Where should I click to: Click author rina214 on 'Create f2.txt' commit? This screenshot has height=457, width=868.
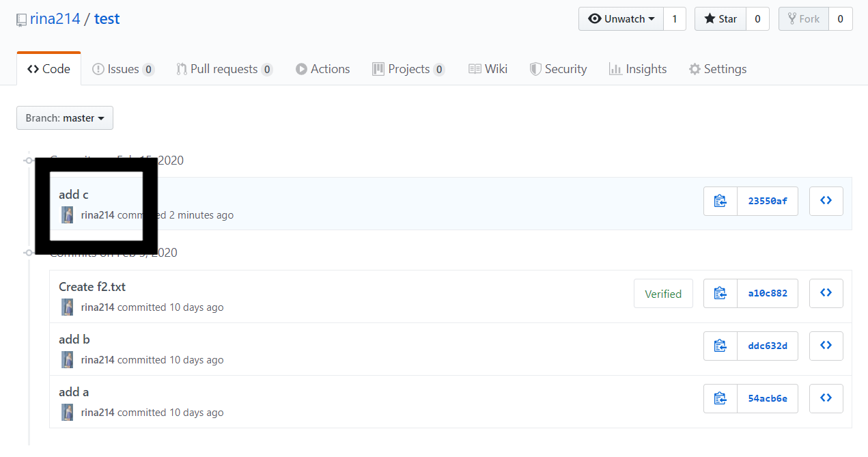98,307
